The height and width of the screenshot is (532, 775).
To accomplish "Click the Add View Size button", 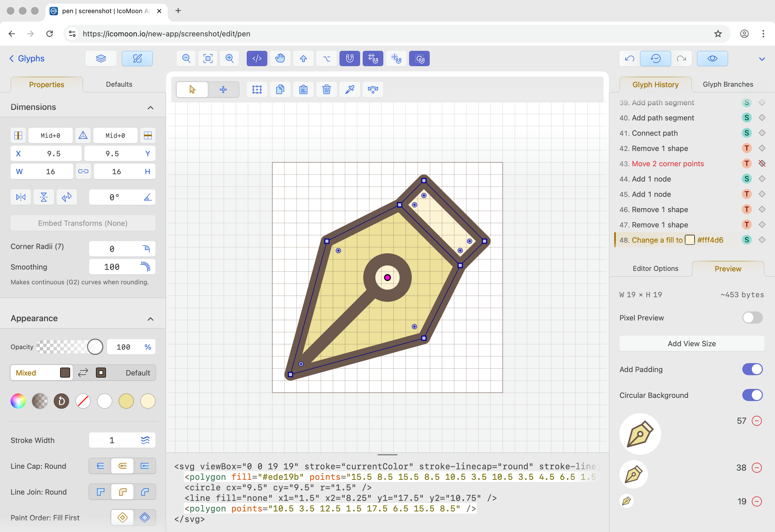I will [691, 343].
